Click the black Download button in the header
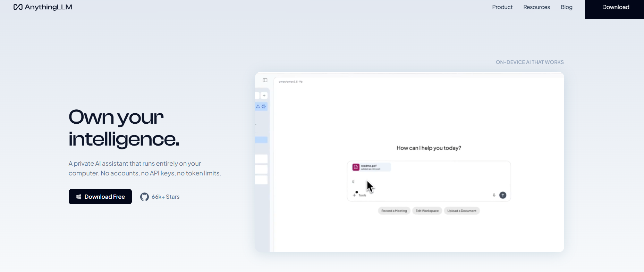This screenshot has height=272, width=644. coord(615,9)
